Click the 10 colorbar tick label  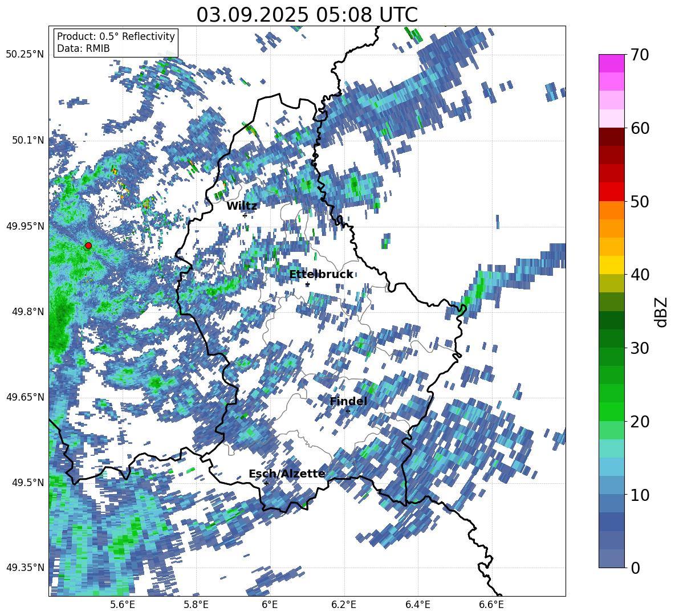(x=640, y=495)
